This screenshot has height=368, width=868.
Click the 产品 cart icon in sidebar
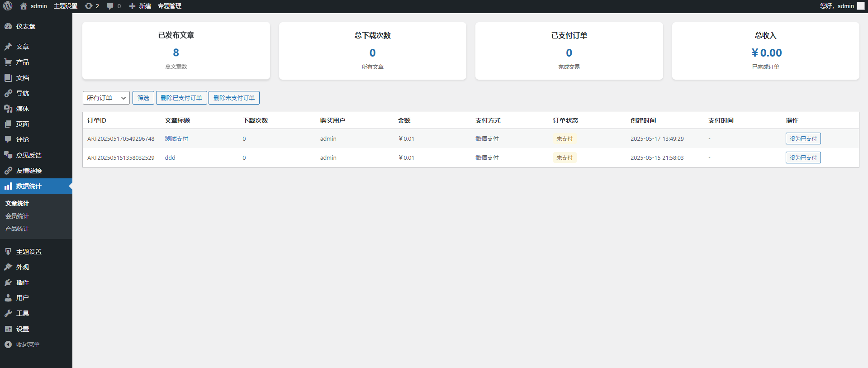click(8, 62)
